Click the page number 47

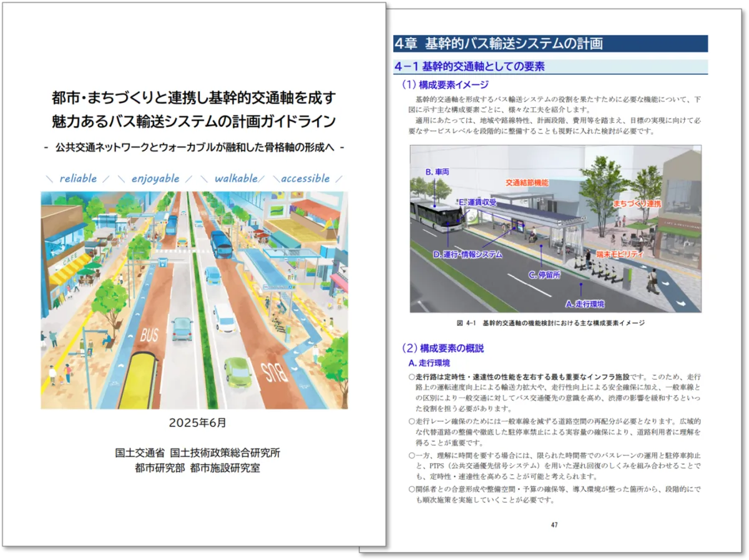[554, 524]
